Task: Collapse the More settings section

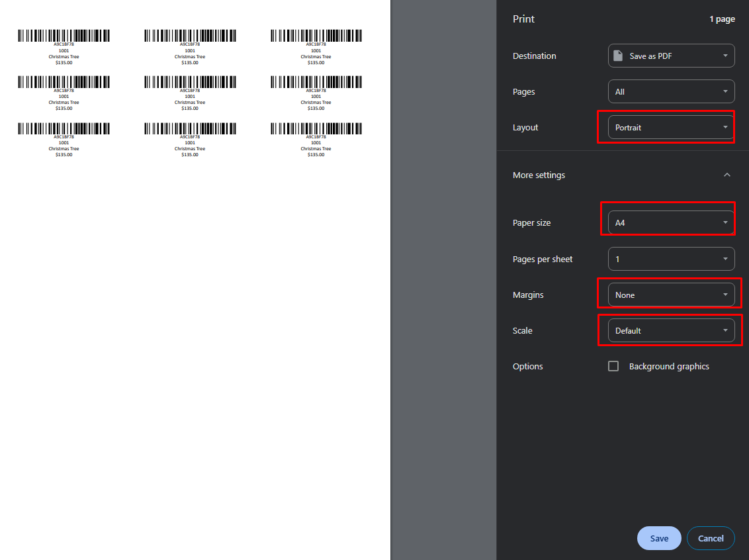Action: [727, 175]
